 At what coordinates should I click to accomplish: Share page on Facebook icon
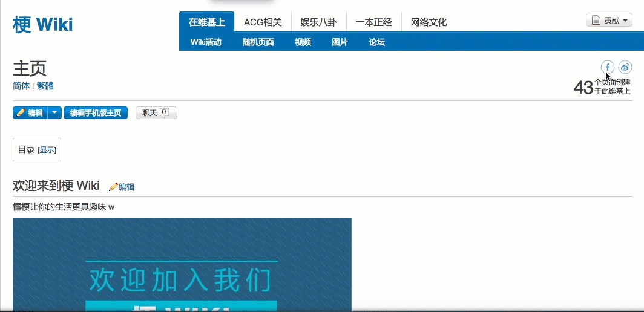608,67
